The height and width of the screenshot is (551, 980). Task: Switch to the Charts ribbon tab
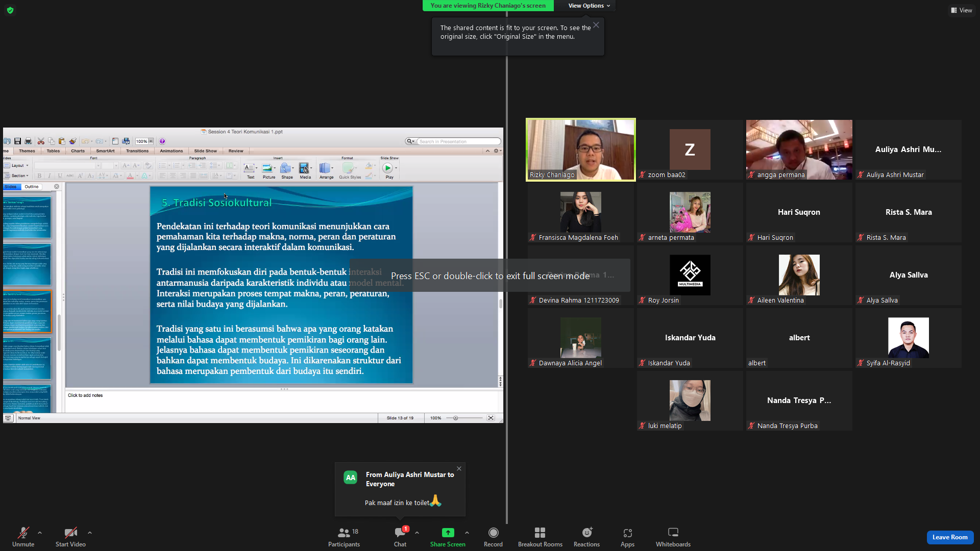pyautogui.click(x=78, y=151)
